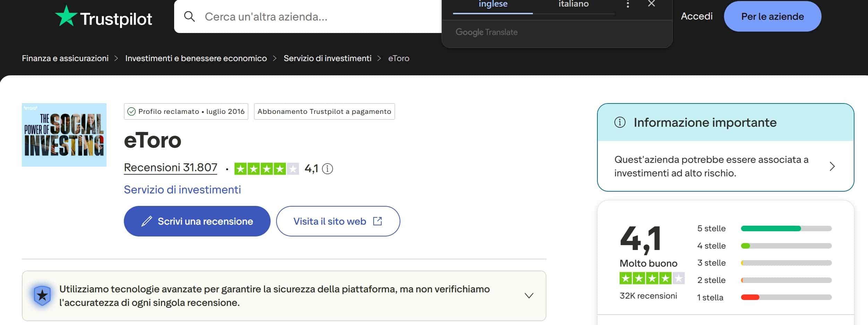Click the 'Profilo reclamato • luglio 2016' badge
868x325 pixels.
click(x=186, y=111)
